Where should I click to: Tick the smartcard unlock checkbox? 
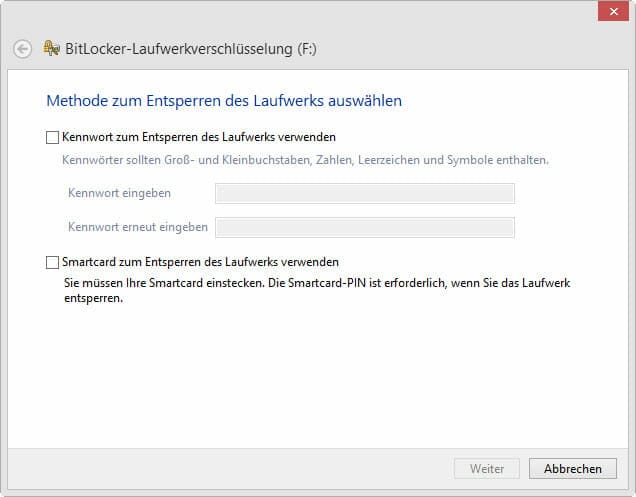[52, 262]
